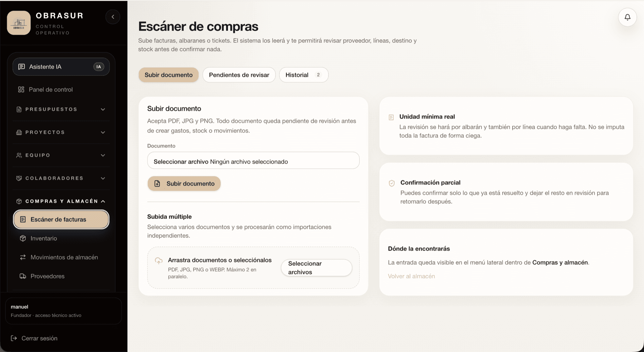Follow the Volver al almacén link
The image size is (644, 352).
411,276
